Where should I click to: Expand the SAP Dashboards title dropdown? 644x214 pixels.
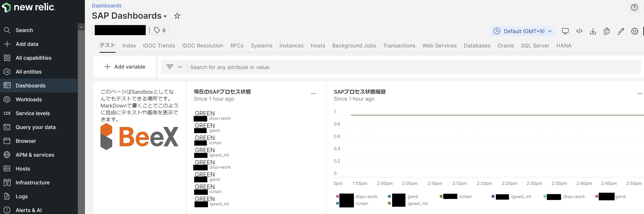165,16
